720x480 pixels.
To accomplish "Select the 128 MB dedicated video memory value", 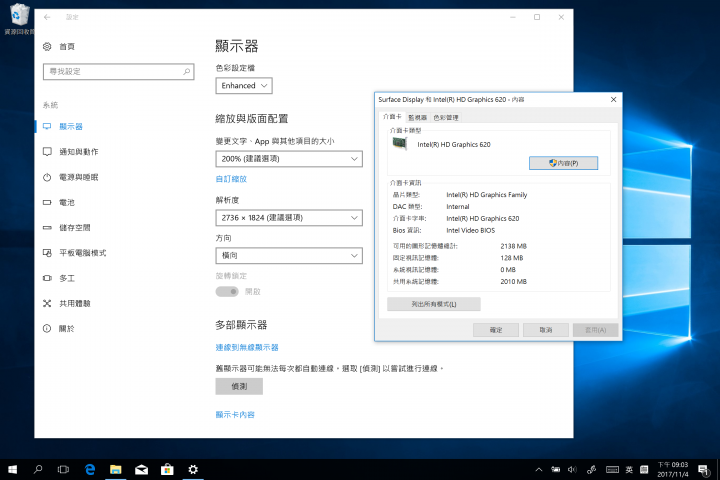I will coord(512,258).
